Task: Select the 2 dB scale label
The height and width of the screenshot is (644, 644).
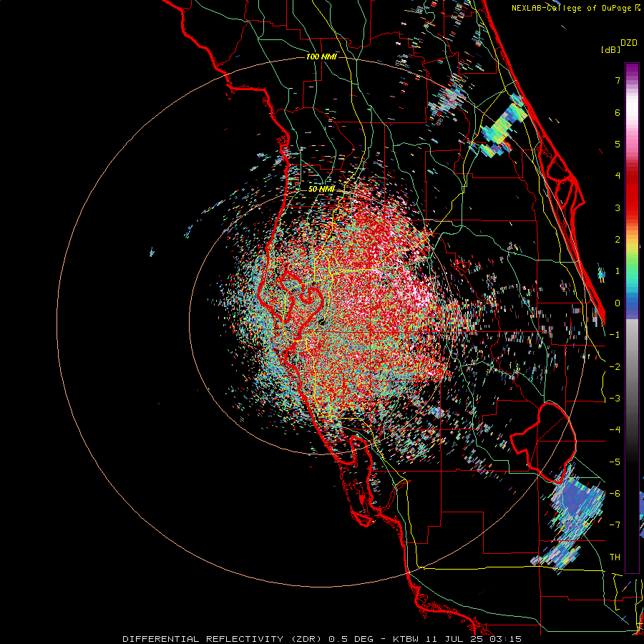Action: 618,240
